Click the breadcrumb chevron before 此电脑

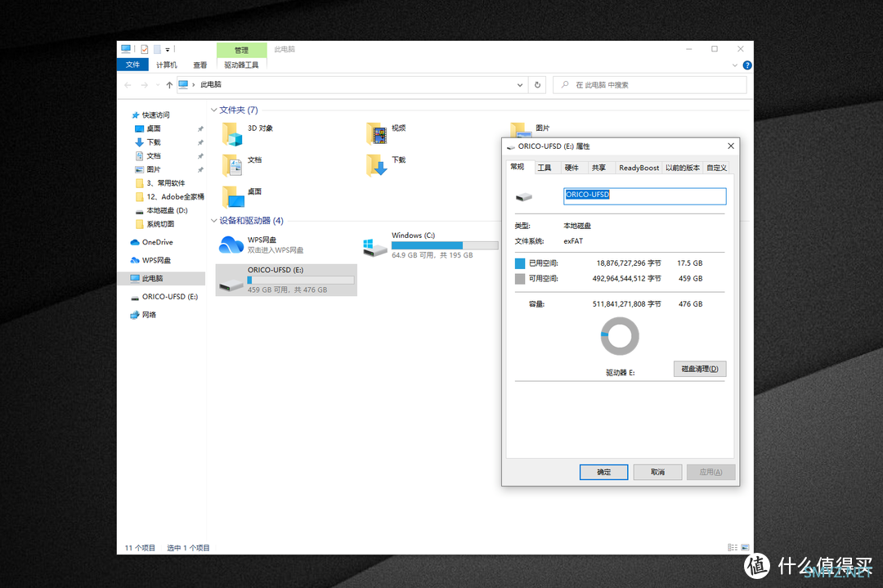pyautogui.click(x=194, y=85)
